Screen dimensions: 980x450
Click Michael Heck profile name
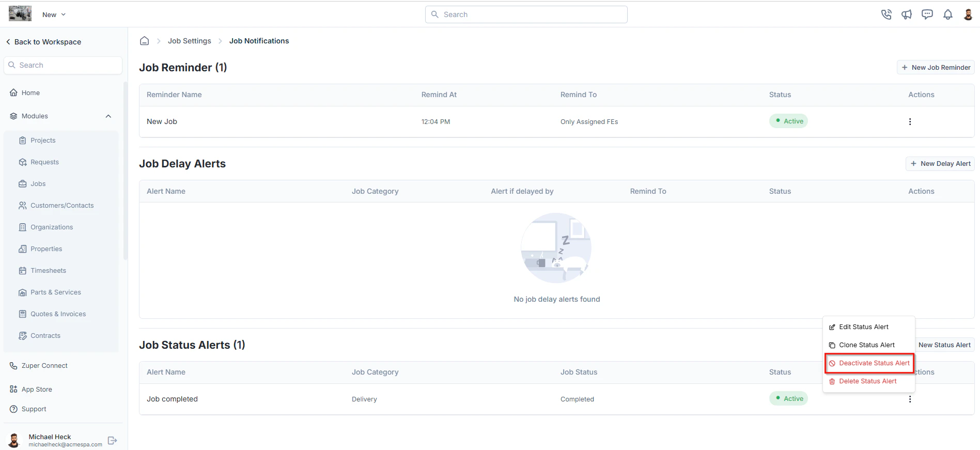(x=50, y=437)
